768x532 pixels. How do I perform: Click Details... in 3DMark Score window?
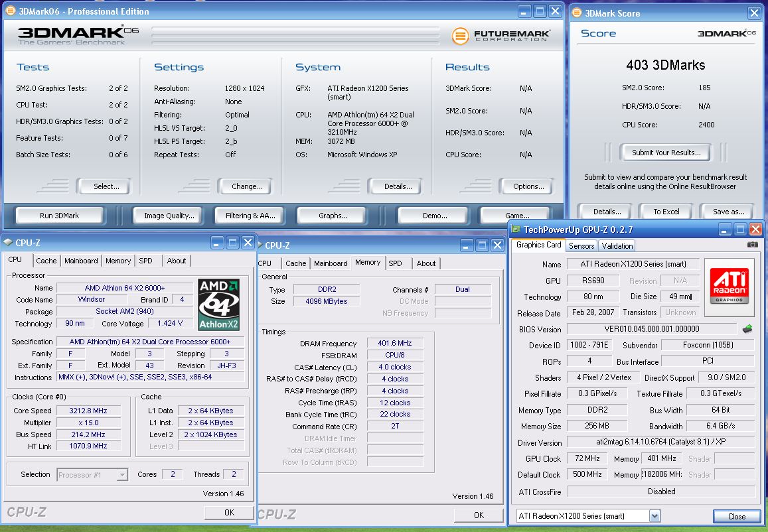pos(607,212)
